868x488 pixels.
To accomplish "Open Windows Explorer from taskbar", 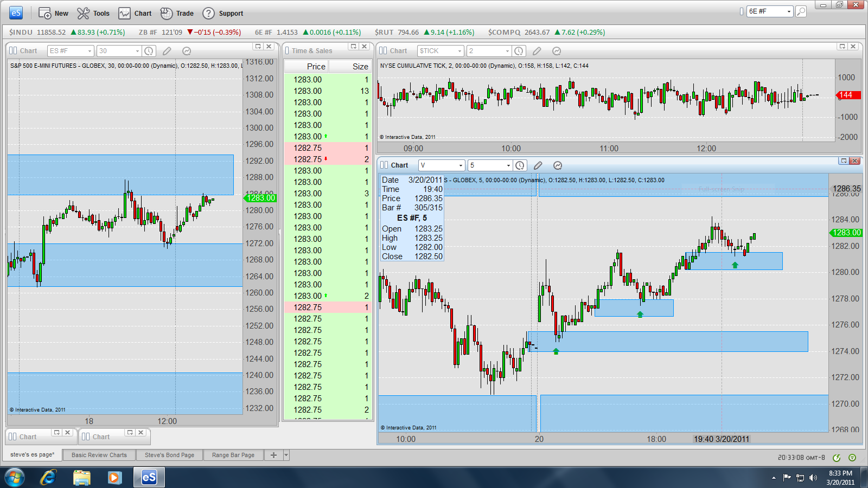I will click(x=82, y=478).
